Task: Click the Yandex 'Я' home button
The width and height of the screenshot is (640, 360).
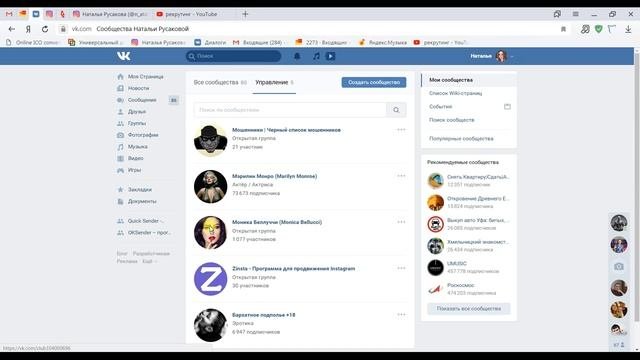Action: pyautogui.click(x=28, y=29)
